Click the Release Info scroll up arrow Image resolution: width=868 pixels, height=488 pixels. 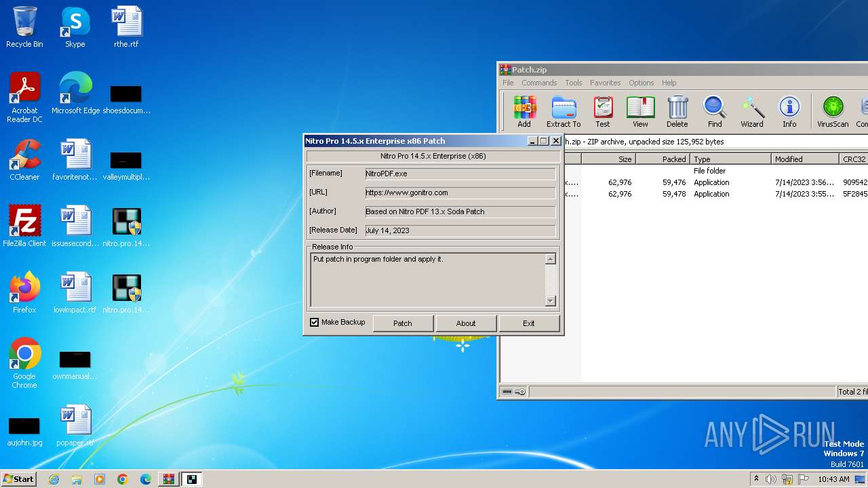point(551,259)
